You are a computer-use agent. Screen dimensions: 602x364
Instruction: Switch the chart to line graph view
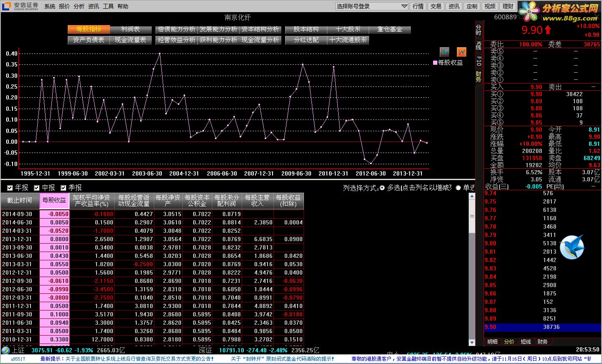point(462,52)
